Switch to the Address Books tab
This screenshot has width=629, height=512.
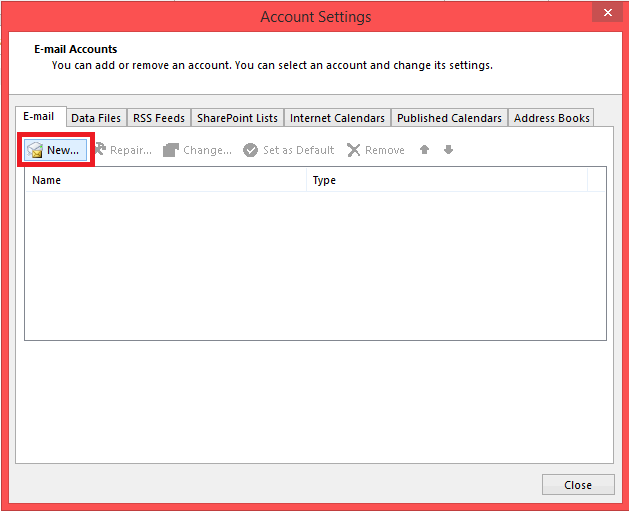[551, 118]
